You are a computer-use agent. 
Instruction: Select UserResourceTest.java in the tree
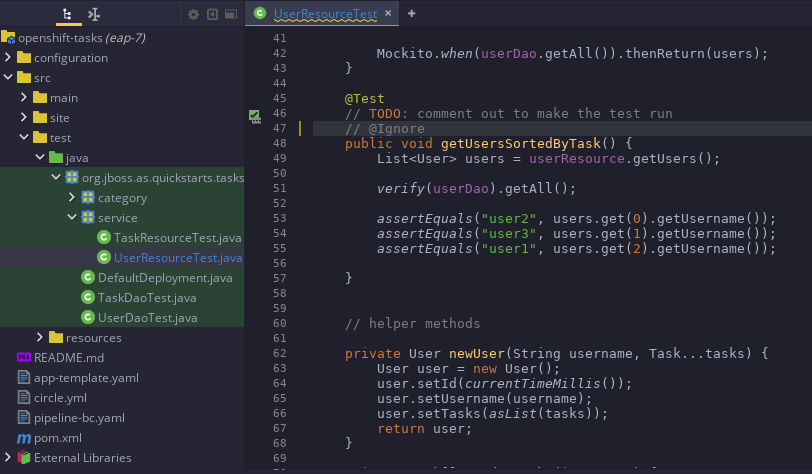pyautogui.click(x=178, y=257)
